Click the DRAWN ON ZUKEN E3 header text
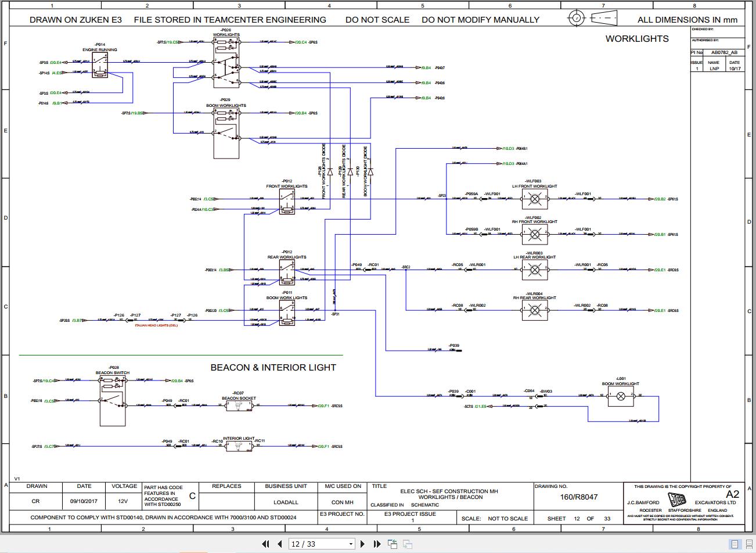This screenshot has width=756, height=553. 75,20
